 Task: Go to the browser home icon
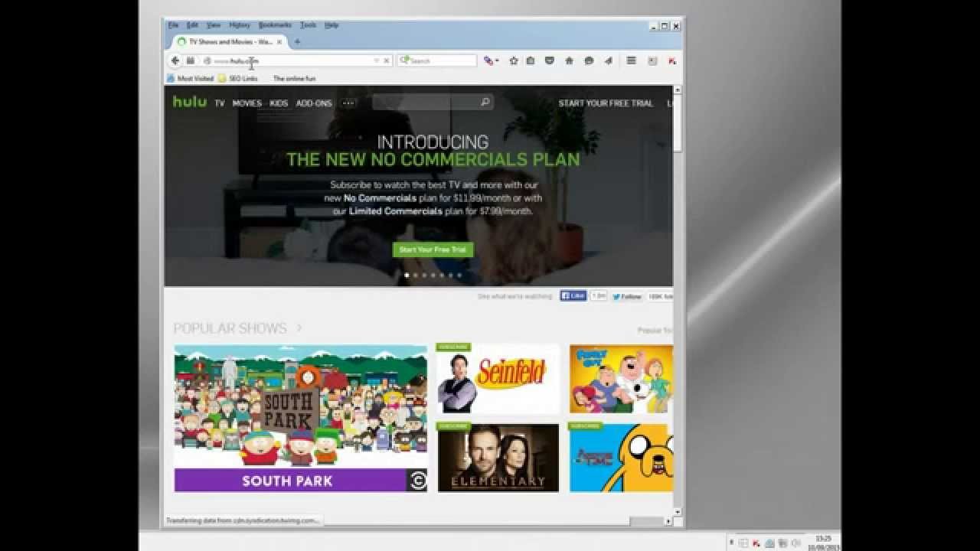pos(569,60)
